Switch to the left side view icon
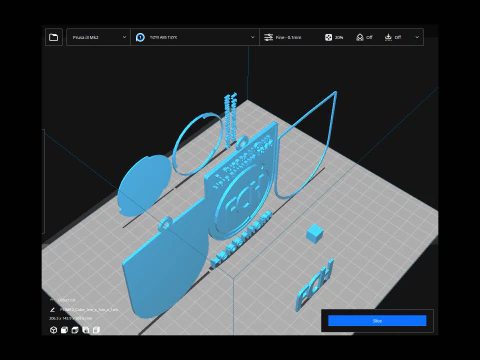The height and width of the screenshot is (360, 480). pos(86,330)
